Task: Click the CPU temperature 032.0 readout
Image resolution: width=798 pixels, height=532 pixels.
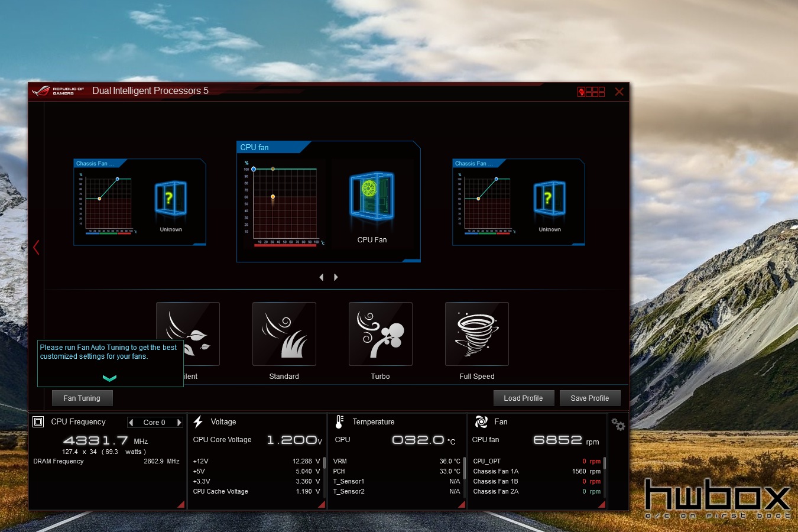Action: tap(424, 440)
